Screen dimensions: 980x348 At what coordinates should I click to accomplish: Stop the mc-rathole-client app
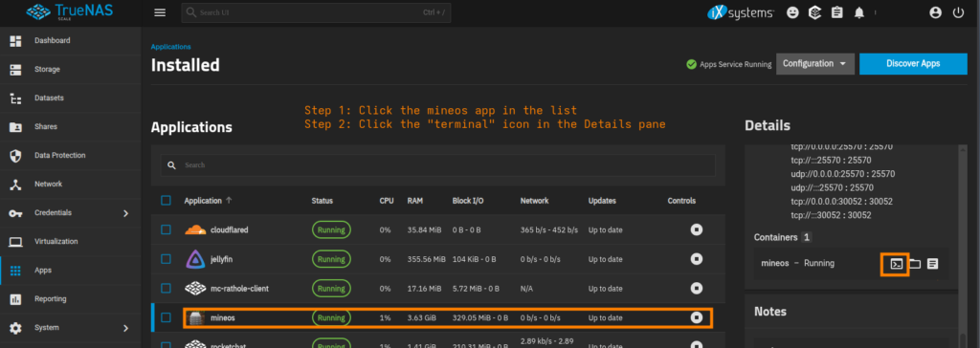click(x=697, y=289)
